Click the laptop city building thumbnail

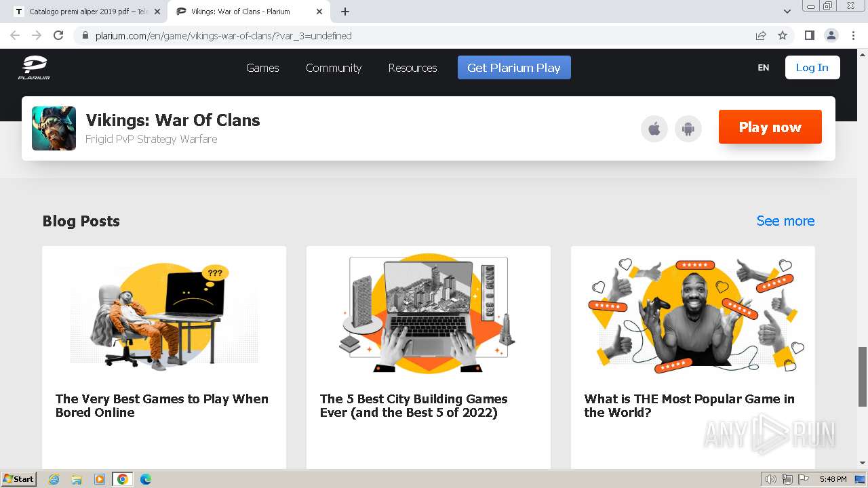point(429,314)
